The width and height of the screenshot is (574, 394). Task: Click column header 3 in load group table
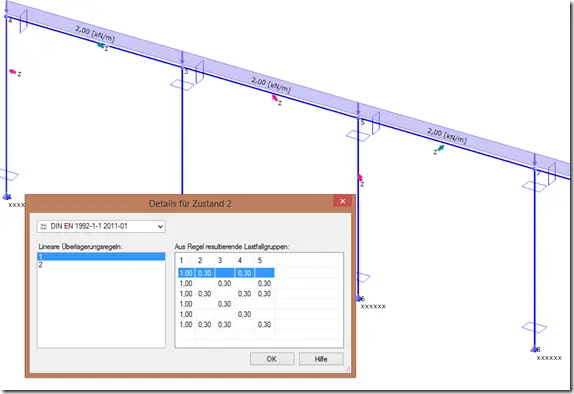[220, 260]
